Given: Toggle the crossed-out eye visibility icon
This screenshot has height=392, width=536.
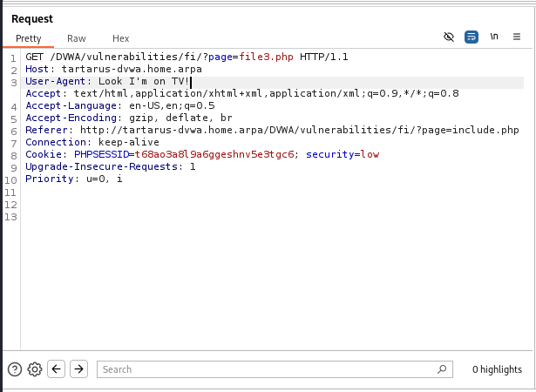Looking at the screenshot, I should click(449, 37).
